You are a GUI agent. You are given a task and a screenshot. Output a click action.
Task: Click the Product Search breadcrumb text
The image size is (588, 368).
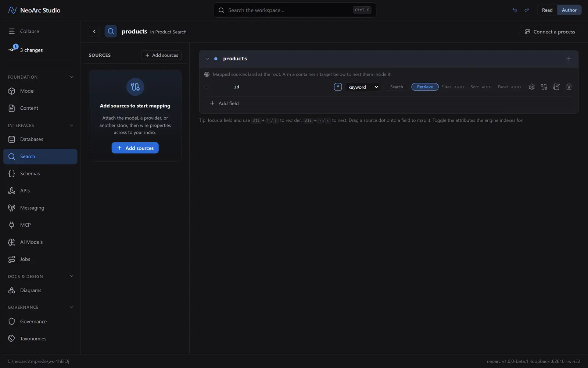point(171,32)
